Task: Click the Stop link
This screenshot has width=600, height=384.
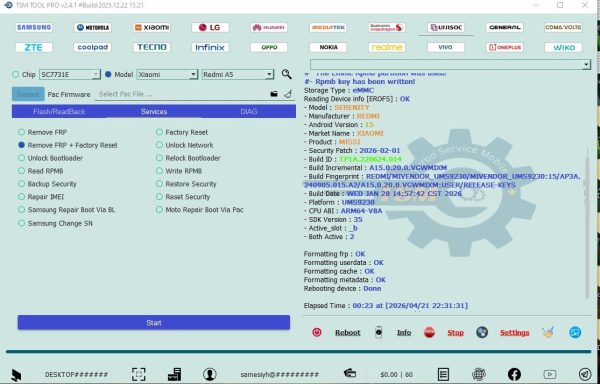Action: [455, 333]
